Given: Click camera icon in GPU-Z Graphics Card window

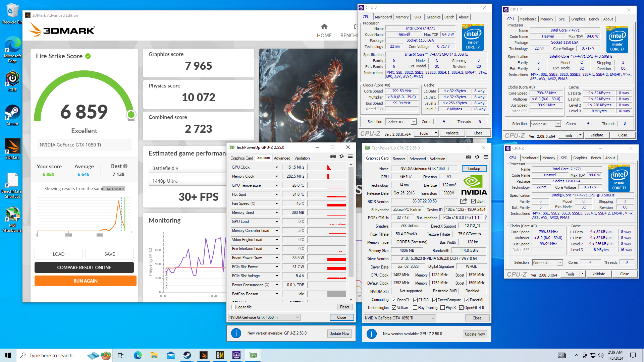Looking at the screenshot, I should 468,157.
